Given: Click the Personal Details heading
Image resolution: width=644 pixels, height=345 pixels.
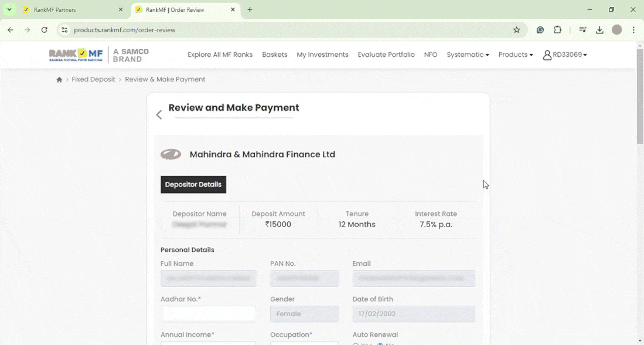Looking at the screenshot, I should tap(188, 250).
